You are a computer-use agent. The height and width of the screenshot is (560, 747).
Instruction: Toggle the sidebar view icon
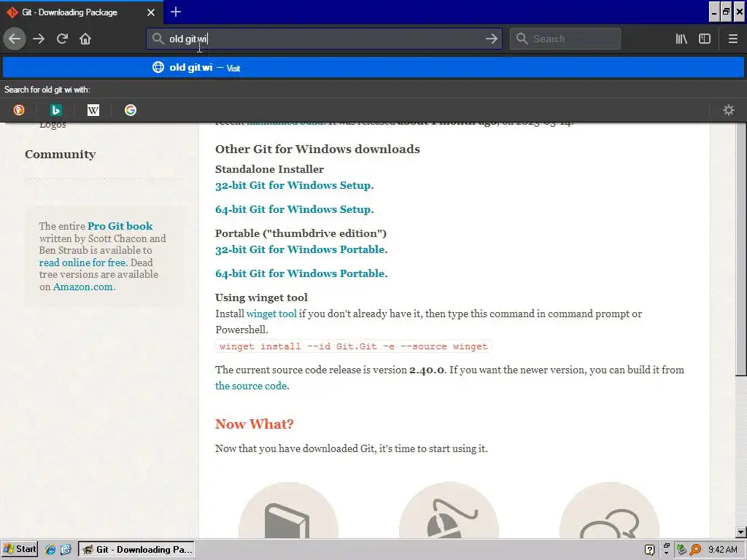(705, 39)
